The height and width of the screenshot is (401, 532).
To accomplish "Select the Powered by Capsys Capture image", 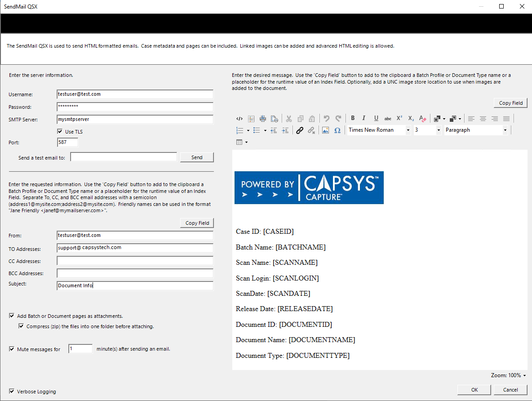I will coord(309,187).
